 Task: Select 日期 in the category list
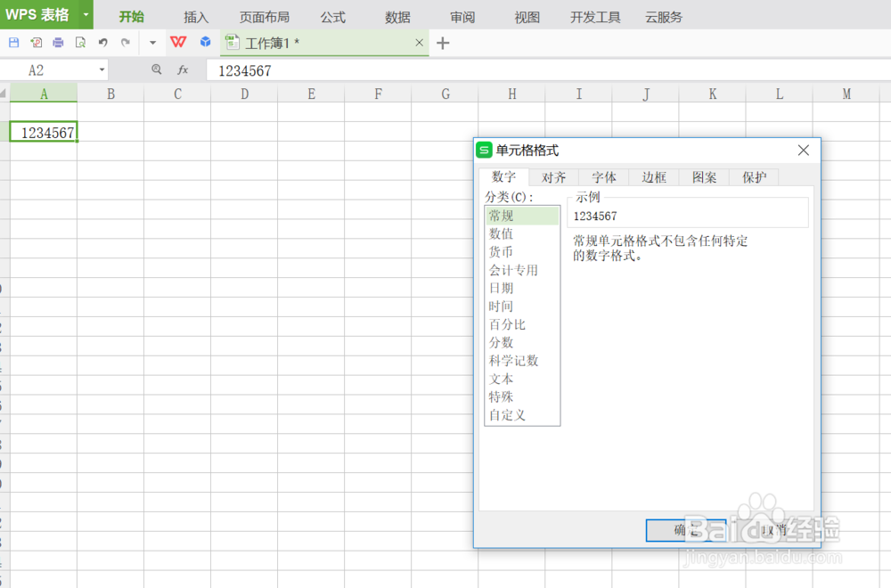click(x=521, y=288)
